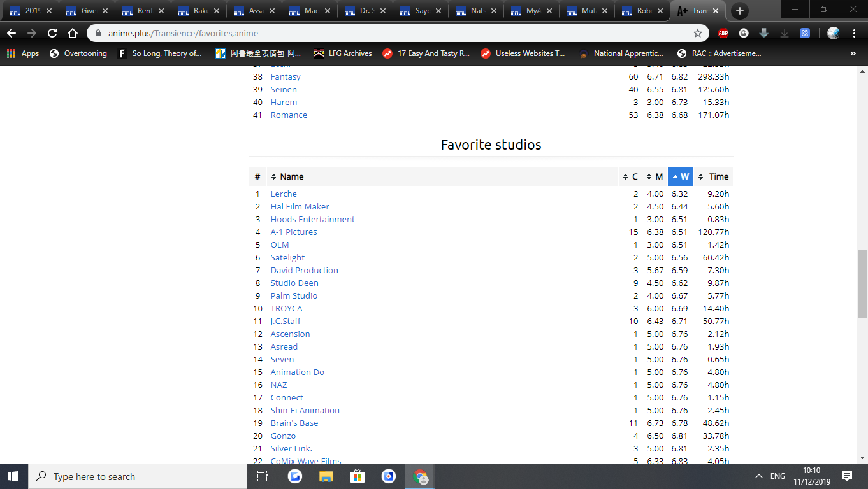Go to the browser home page icon
The height and width of the screenshot is (489, 868).
(x=73, y=33)
